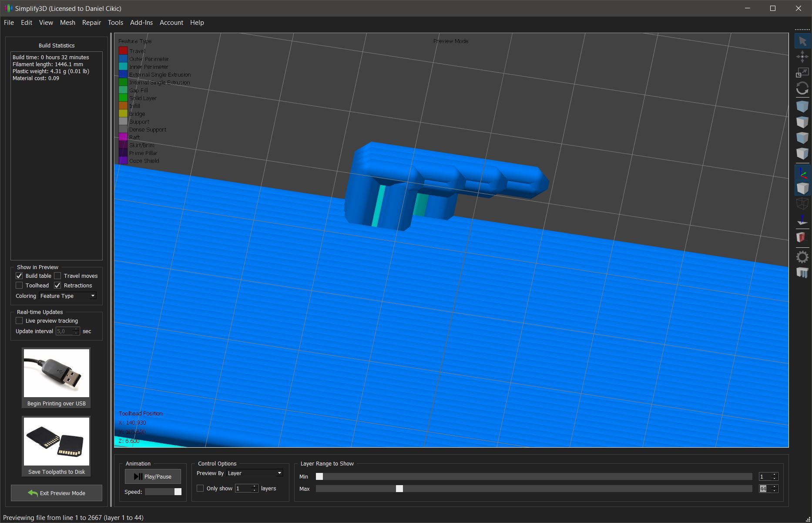Open machine control panel gear icon
The width and height of the screenshot is (812, 523).
[x=802, y=256]
